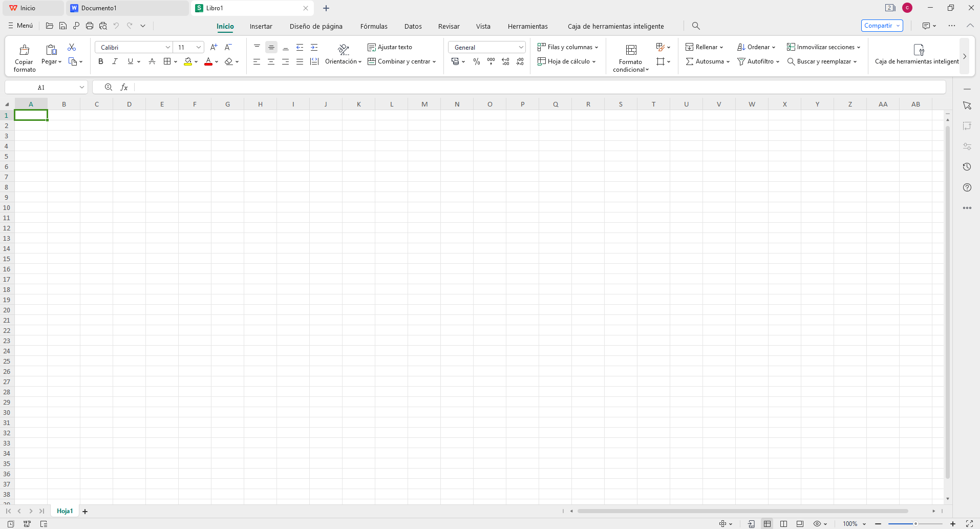This screenshot has width=980, height=529.
Task: Toggle bold formatting
Action: pyautogui.click(x=101, y=61)
